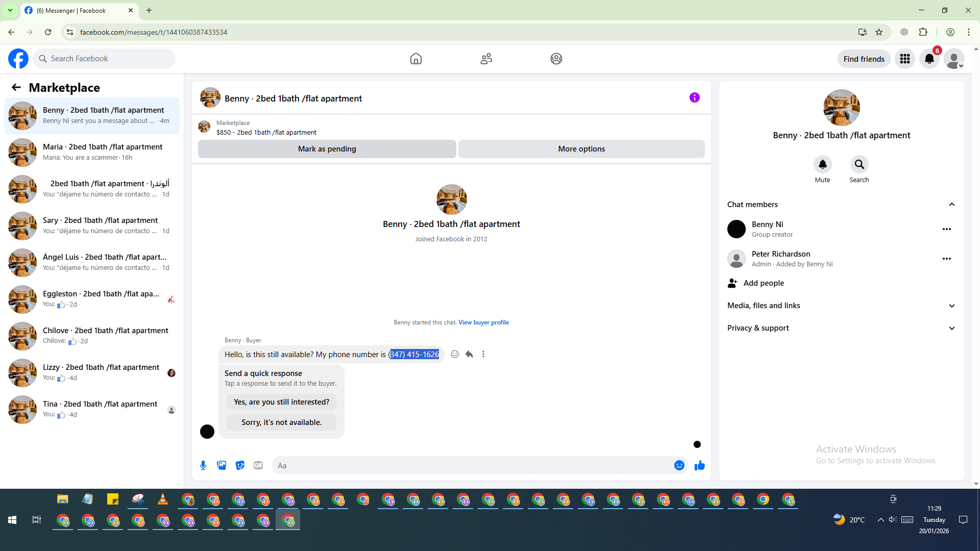Screen dimensions: 980x551
Task: Open More options for the listing
Action: click(581, 149)
